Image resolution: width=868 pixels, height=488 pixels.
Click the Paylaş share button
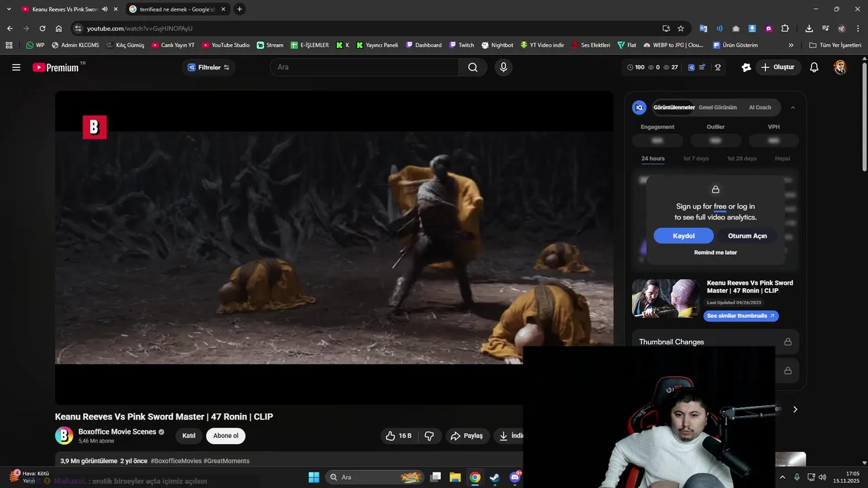click(467, 436)
